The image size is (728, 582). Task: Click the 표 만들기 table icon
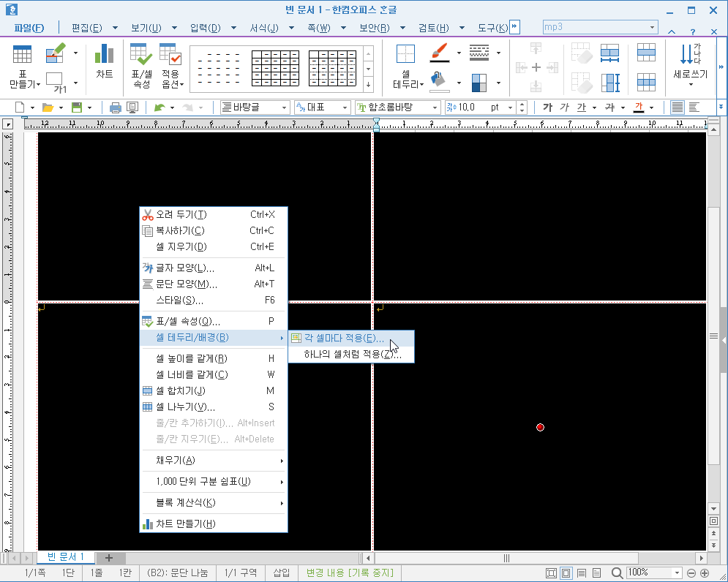pos(22,55)
